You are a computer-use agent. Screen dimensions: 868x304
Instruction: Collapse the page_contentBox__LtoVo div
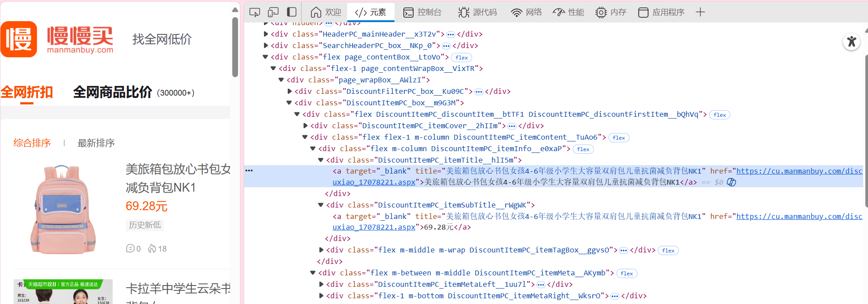(x=265, y=57)
